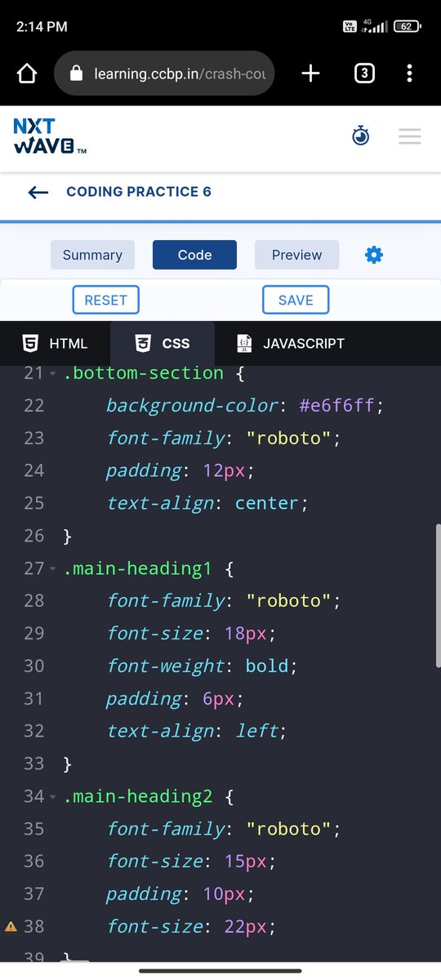Click the CSS3 shield icon
This screenshot has height=980, width=441.
tap(143, 344)
